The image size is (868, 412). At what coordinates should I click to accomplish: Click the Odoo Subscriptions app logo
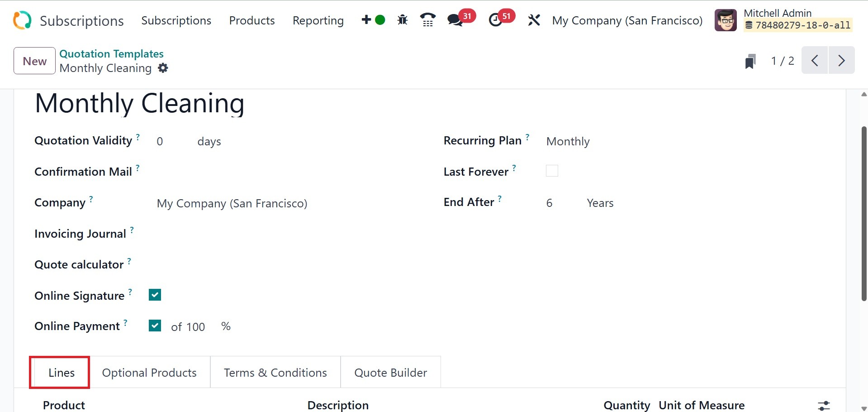22,20
